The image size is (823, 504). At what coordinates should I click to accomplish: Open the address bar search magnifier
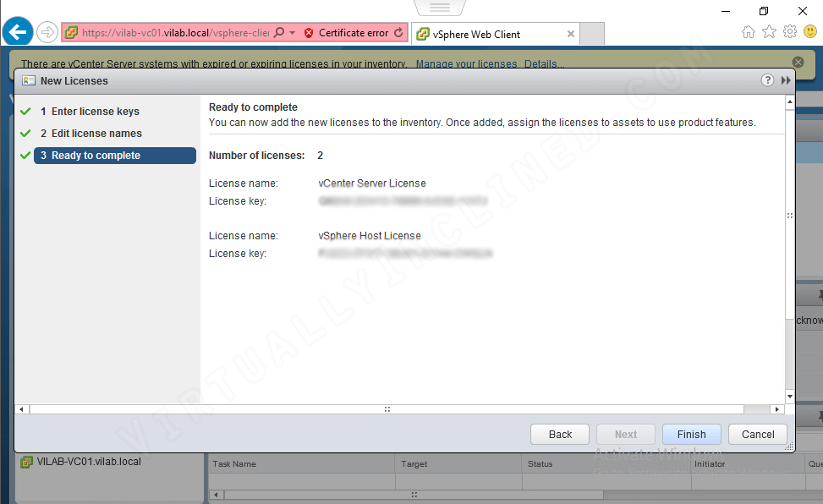(x=279, y=32)
